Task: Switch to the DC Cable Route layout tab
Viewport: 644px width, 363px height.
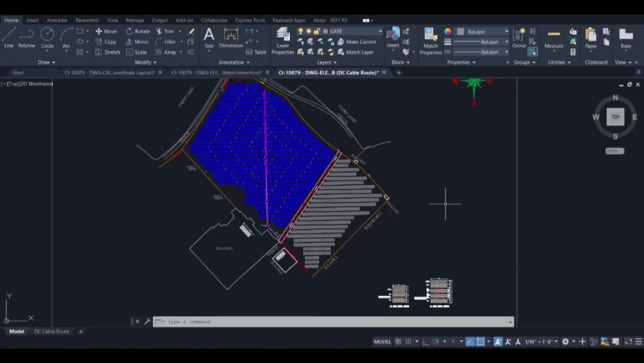Action: (52, 331)
